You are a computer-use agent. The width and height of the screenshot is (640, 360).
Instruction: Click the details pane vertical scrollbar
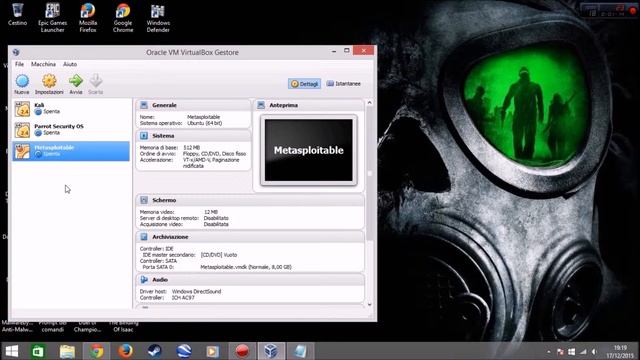pyautogui.click(x=369, y=173)
